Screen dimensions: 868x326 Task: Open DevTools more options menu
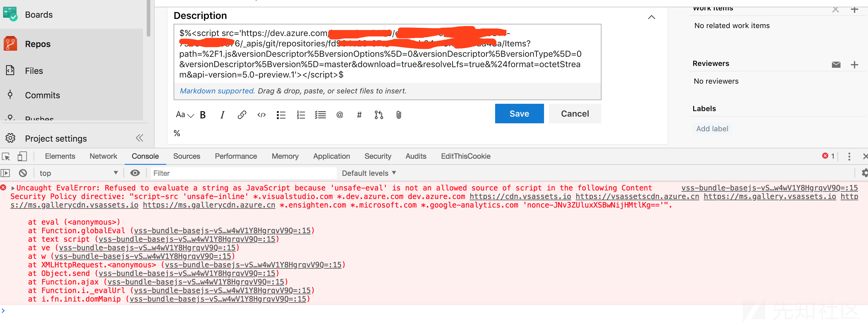[849, 157]
